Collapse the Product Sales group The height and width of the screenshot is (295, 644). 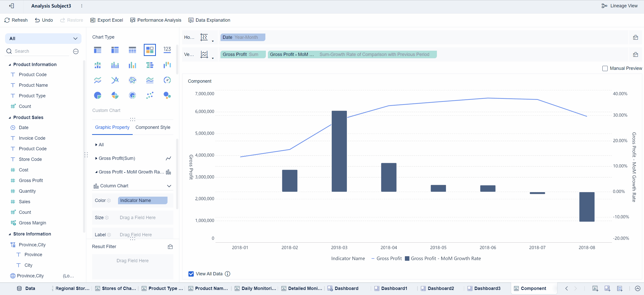pos(10,118)
